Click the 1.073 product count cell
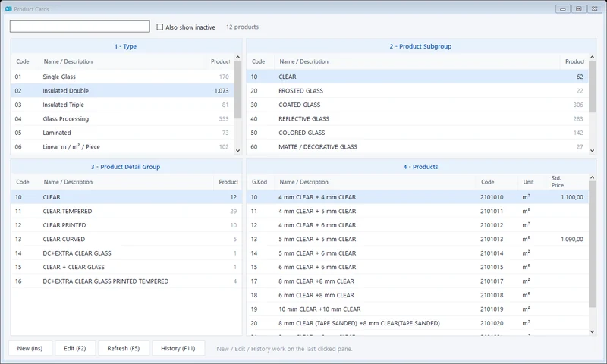The height and width of the screenshot is (364, 607). click(x=222, y=90)
